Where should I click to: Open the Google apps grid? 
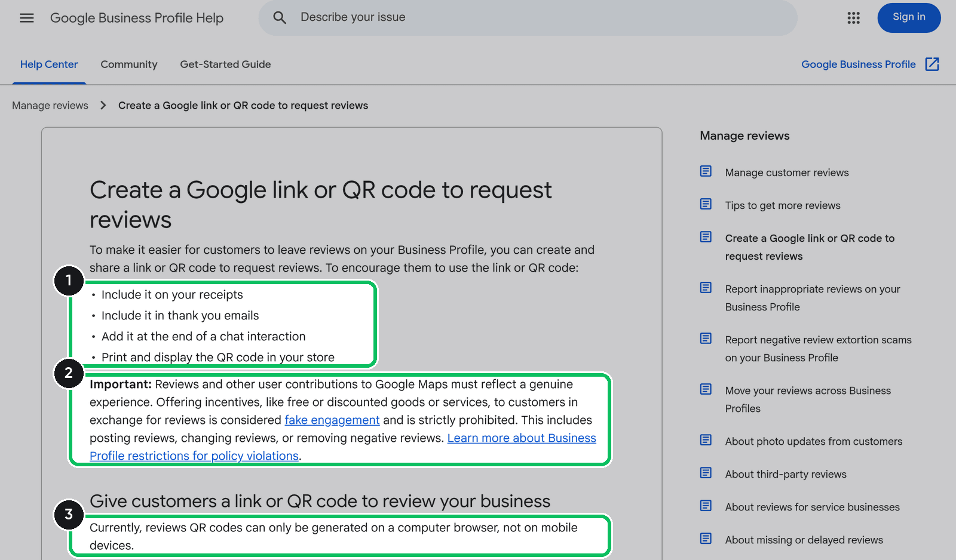tap(853, 18)
